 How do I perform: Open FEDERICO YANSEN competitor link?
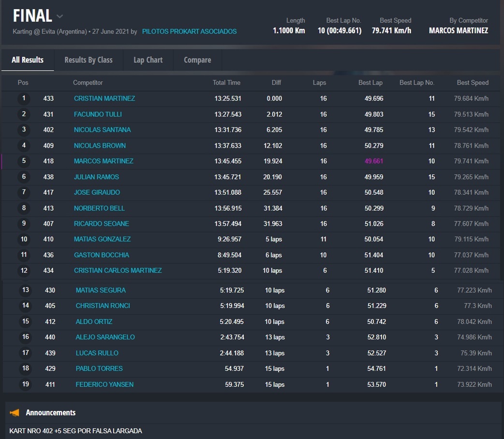104,385
